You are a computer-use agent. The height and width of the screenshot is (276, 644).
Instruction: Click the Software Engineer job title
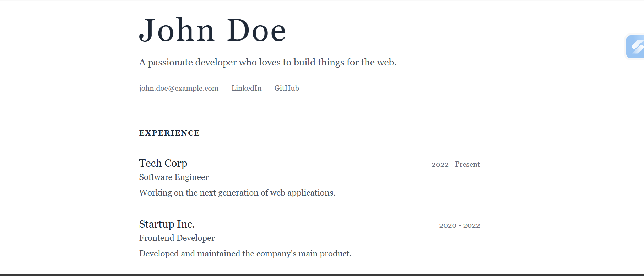pyautogui.click(x=174, y=177)
